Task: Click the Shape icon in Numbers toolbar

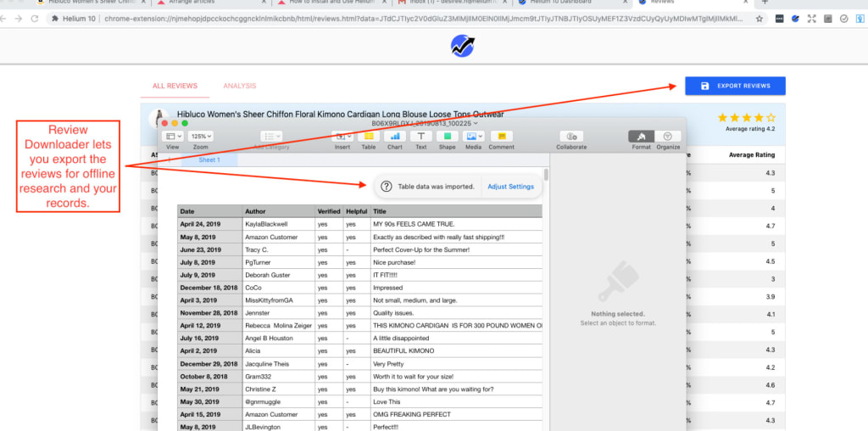Action: [x=447, y=137]
